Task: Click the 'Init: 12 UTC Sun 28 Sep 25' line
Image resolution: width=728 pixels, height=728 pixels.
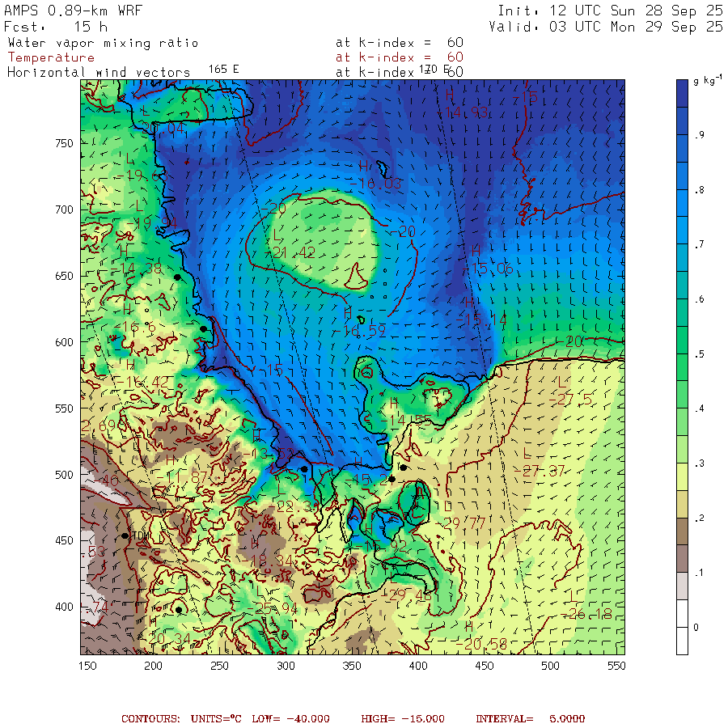Action: (x=610, y=11)
